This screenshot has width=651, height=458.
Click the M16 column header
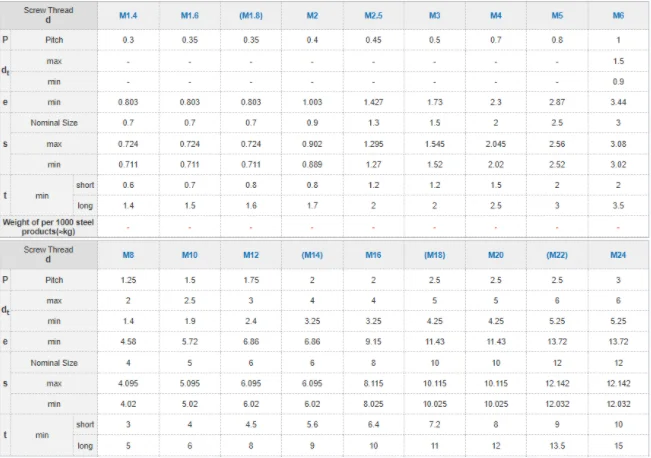[x=374, y=256]
